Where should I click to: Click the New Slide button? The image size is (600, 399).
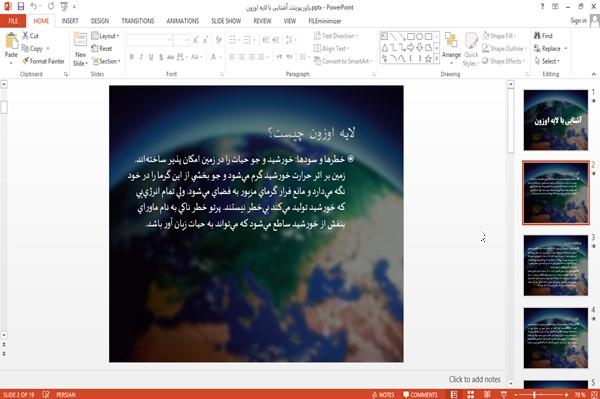80,49
